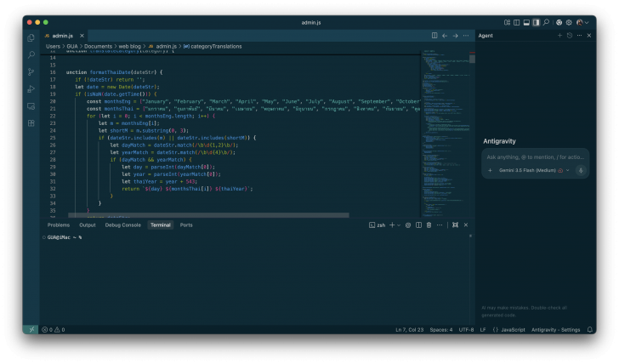This screenshot has width=619, height=364.
Task: Click the GUA breadcrumb
Action: click(71, 46)
